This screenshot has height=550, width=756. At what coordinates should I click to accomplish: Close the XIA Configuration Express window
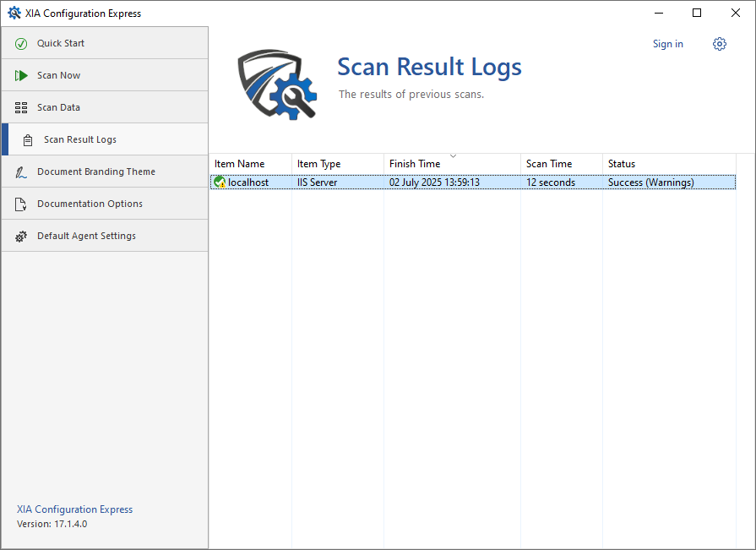pyautogui.click(x=735, y=13)
